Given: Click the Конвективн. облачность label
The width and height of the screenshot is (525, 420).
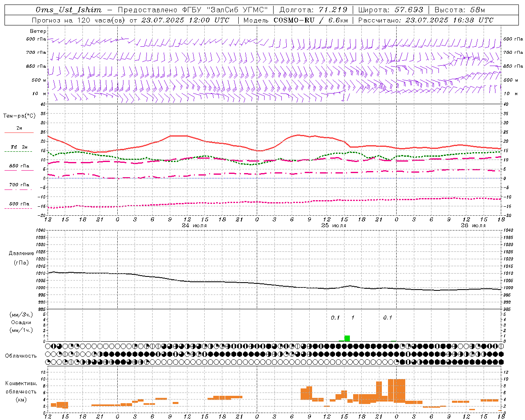Looking at the screenshot, I should point(21,388).
